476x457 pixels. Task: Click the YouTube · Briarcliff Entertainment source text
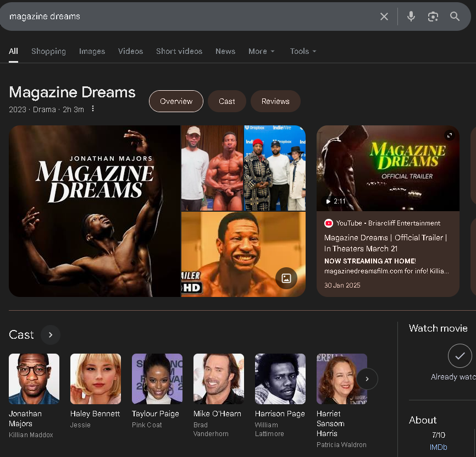pyautogui.click(x=388, y=223)
